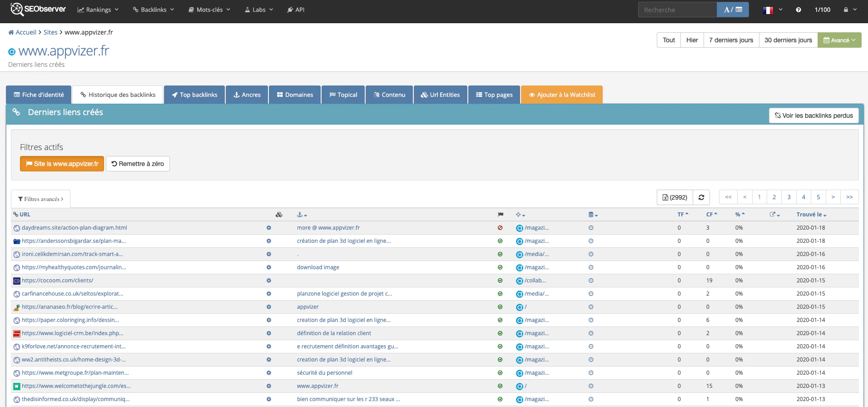868x407 pixels.
Task: Go to the Accueil breadcrumb link
Action: click(22, 32)
